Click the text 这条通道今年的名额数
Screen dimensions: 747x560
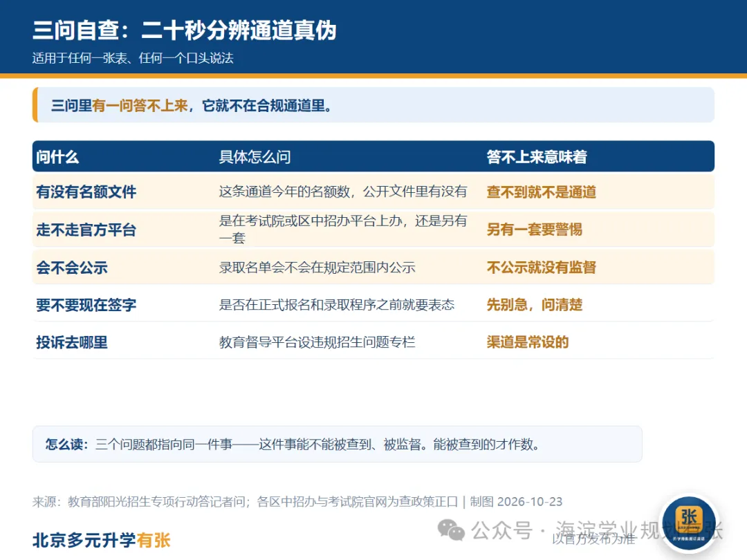pos(284,192)
